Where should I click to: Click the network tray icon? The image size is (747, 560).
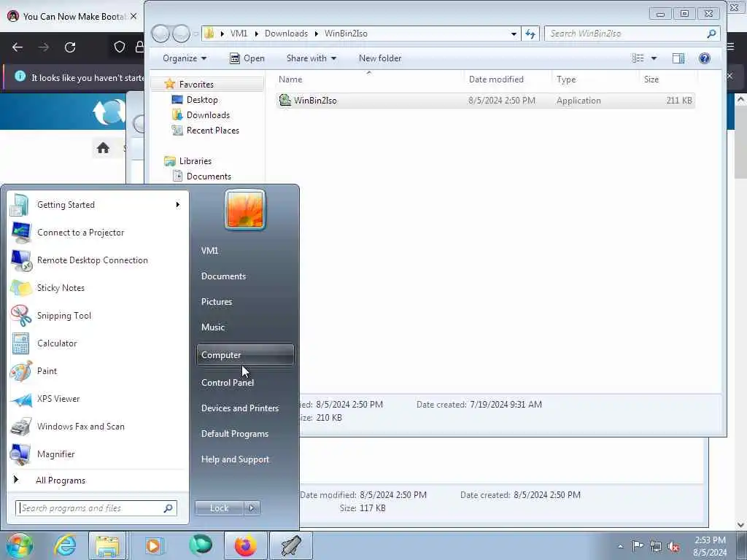coord(656,546)
